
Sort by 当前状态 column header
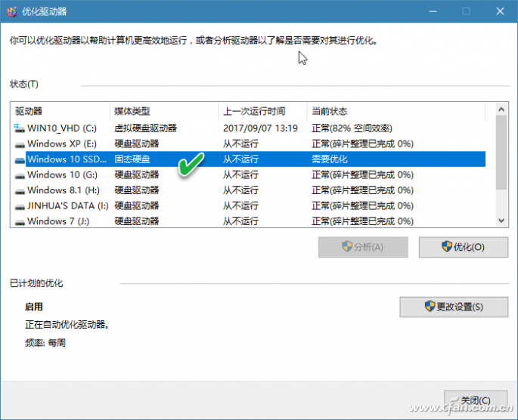[x=396, y=111]
